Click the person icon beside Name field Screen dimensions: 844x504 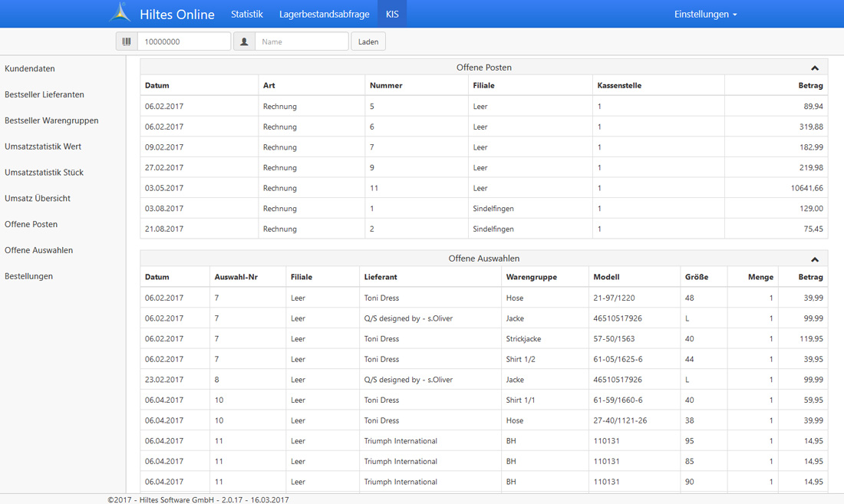244,41
